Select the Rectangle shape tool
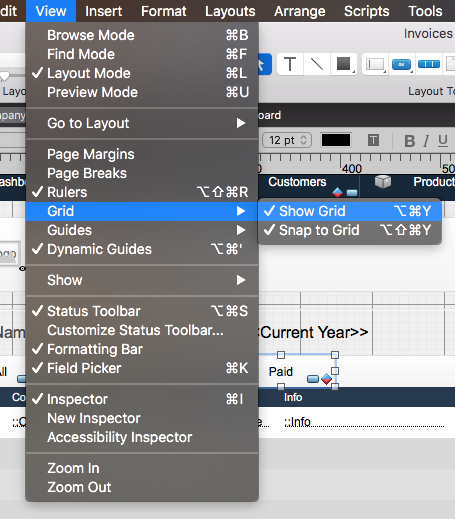Viewport: 455px width, 519px height. tap(344, 64)
